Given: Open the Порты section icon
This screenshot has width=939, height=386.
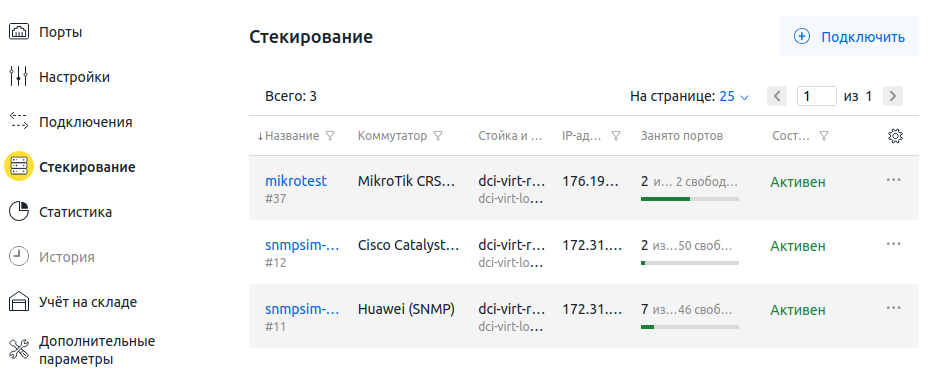Looking at the screenshot, I should [19, 32].
